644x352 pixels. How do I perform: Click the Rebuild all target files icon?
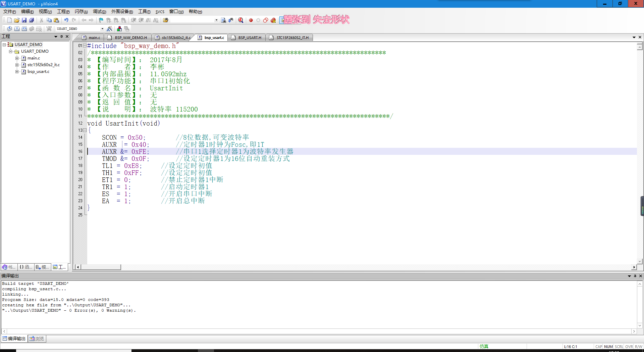click(x=24, y=29)
